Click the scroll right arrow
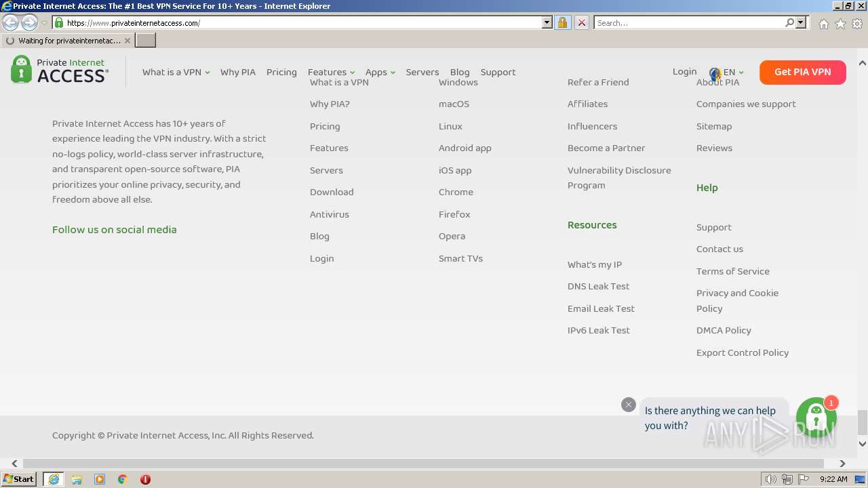The height and width of the screenshot is (488, 868). point(842,464)
